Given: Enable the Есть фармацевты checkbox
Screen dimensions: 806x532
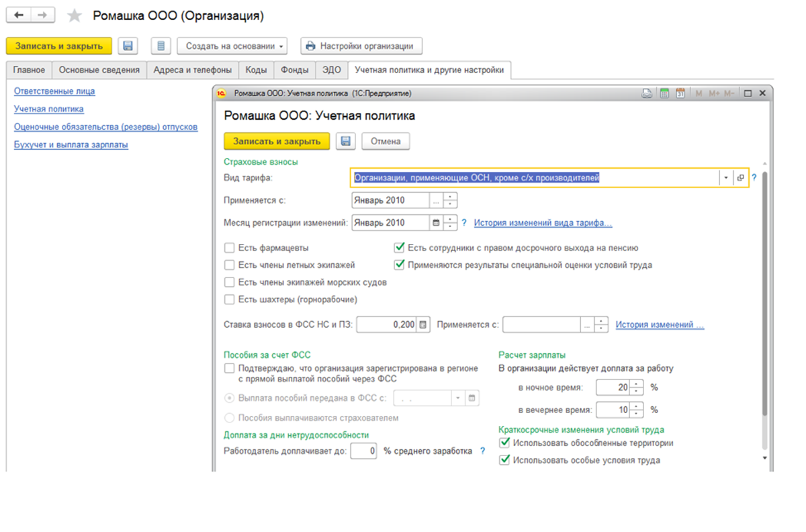Looking at the screenshot, I should point(230,248).
